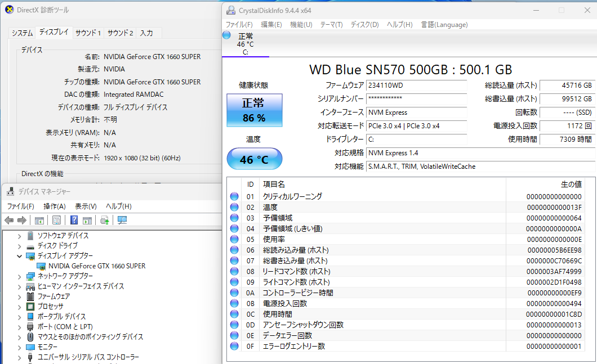Viewport: 597px width, 364px height.
Task: Click the DirectX Diagnostic Tool title icon
Action: pos(10,10)
